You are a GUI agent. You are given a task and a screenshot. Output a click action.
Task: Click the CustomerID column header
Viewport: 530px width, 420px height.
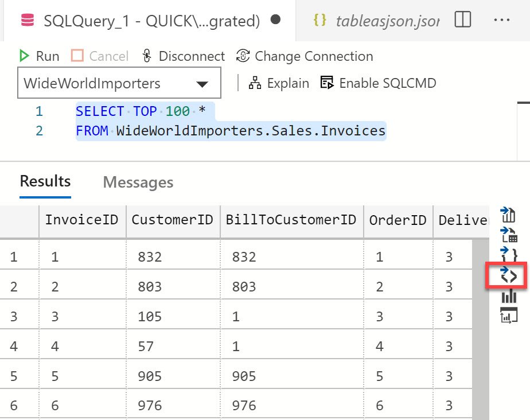click(173, 220)
